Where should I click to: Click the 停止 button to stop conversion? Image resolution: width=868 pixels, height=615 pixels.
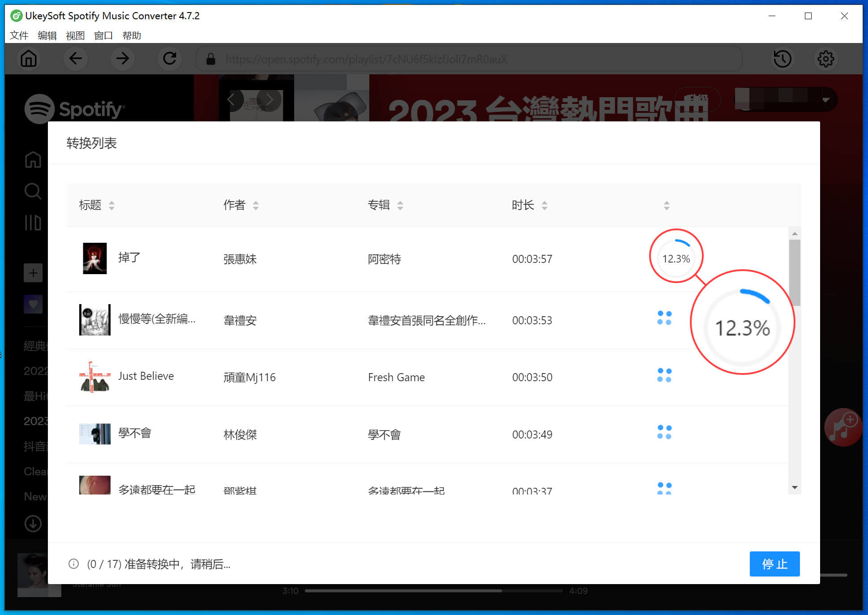click(x=774, y=563)
